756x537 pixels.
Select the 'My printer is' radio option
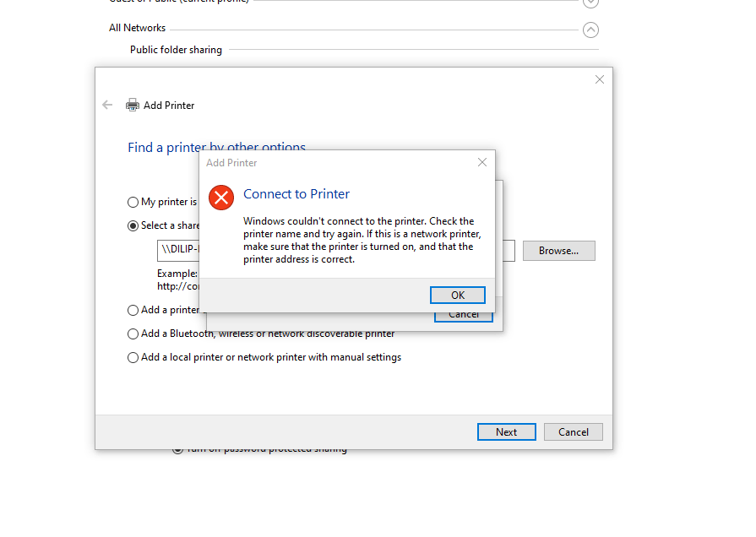[x=133, y=202]
